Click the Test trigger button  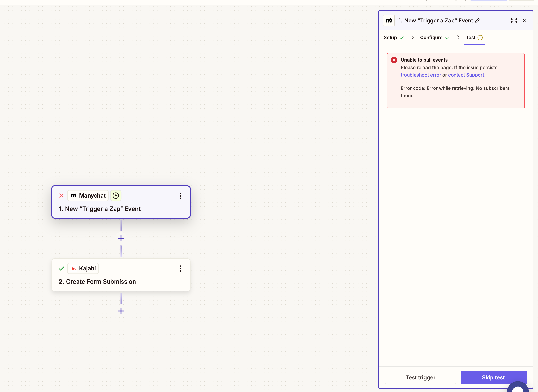coord(420,377)
